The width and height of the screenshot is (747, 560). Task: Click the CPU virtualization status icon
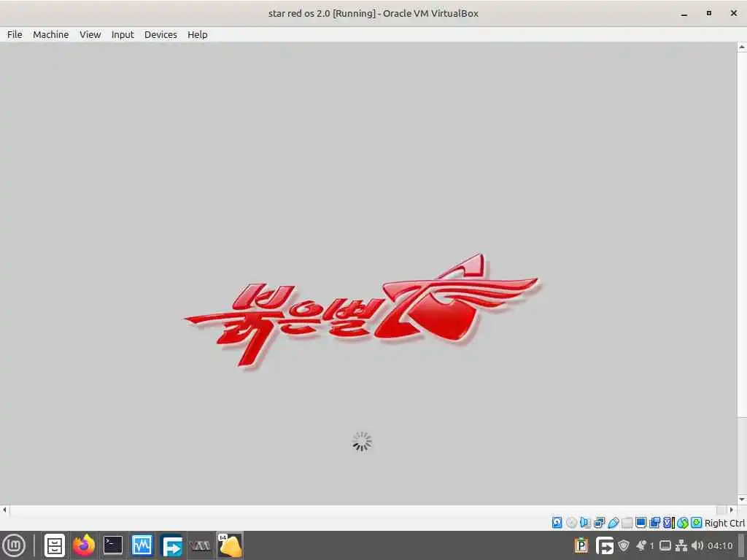pos(668,523)
